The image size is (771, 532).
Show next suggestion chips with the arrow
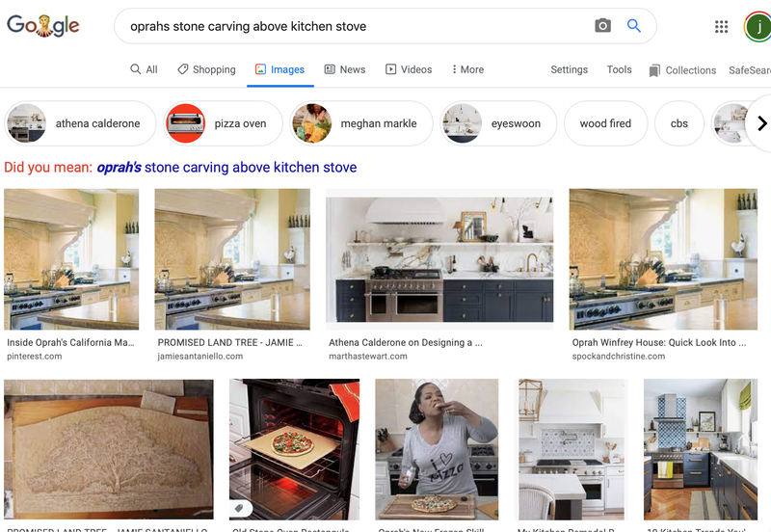pos(761,123)
